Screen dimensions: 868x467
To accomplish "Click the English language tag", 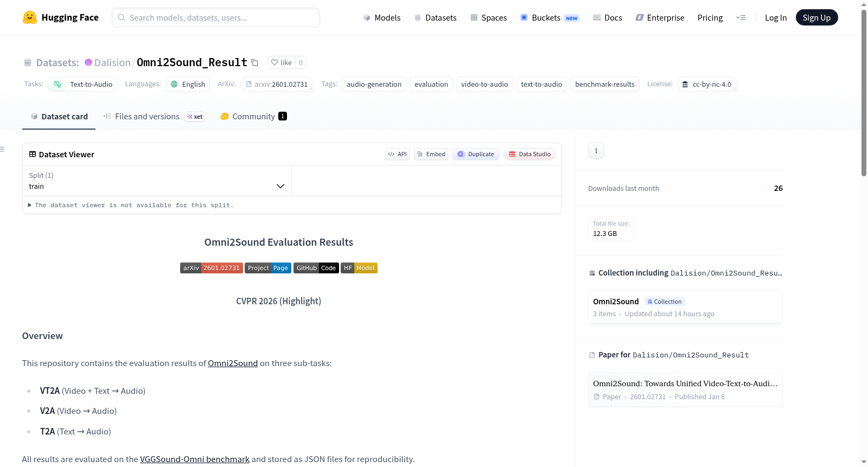I will pos(188,84).
